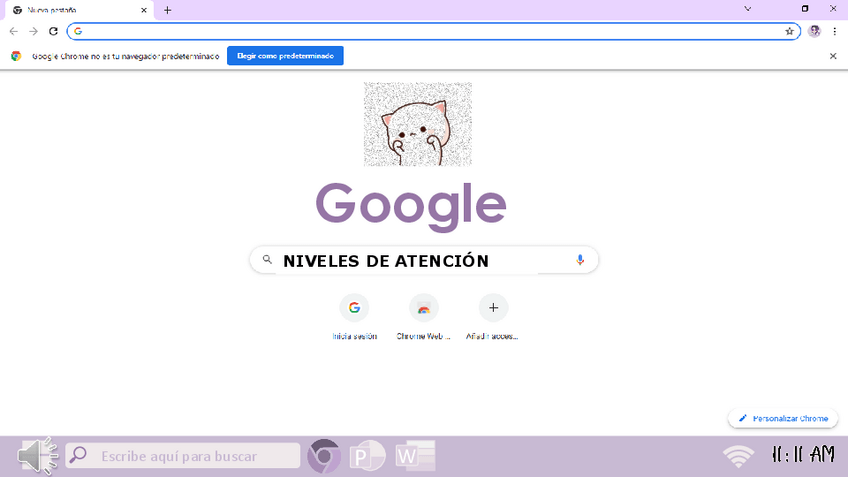Open the Chrome Web Store shortcut

423,317
